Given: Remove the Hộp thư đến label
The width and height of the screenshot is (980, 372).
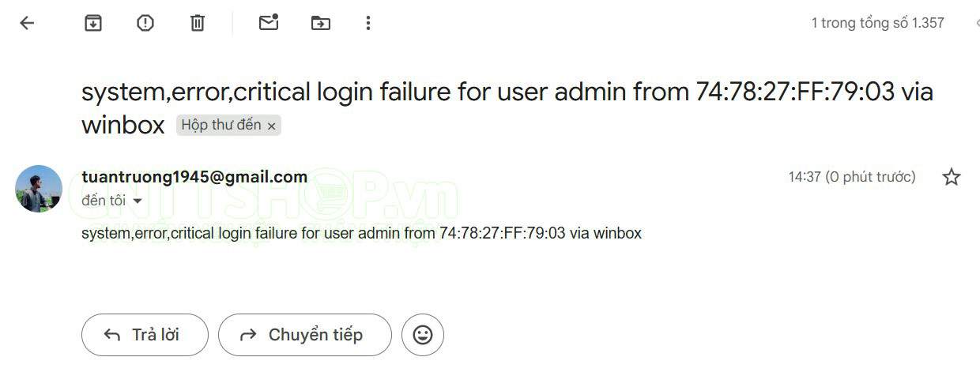Looking at the screenshot, I should 272,126.
